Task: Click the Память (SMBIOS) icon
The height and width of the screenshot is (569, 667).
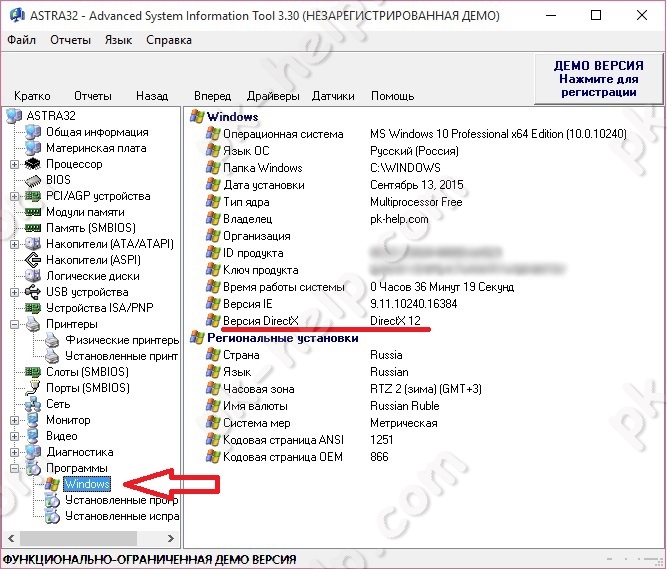Action: [x=33, y=228]
